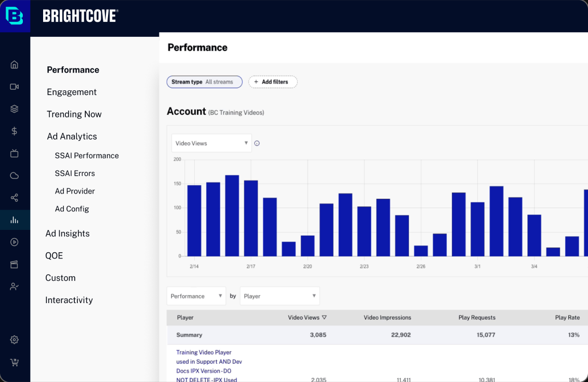Screen dimensions: 588x382
Task: Open the Video Views metric dropdown
Action: point(211,143)
